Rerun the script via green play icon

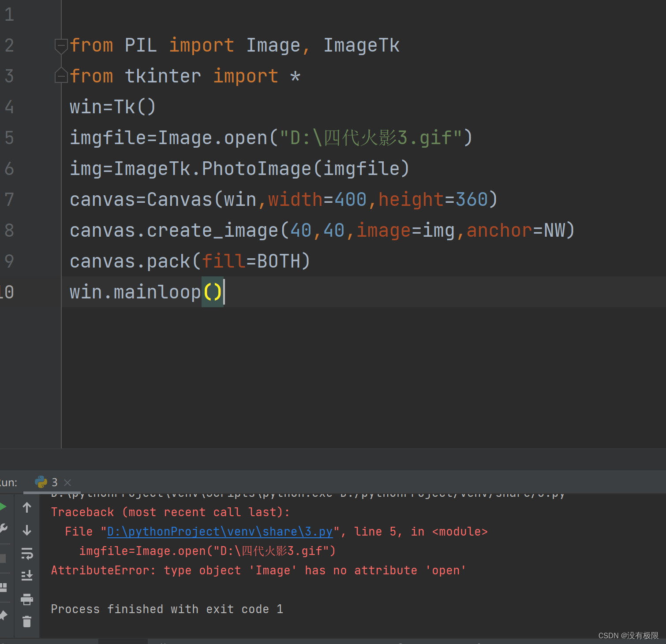click(4, 506)
